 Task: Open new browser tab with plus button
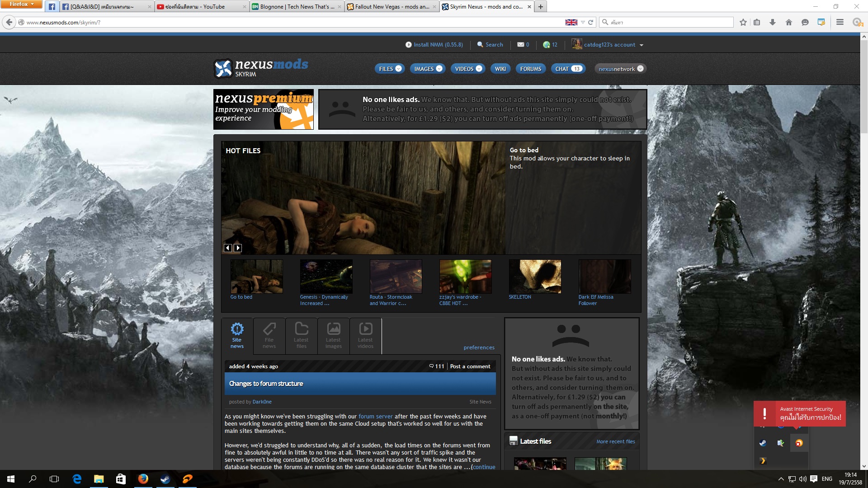tap(540, 7)
